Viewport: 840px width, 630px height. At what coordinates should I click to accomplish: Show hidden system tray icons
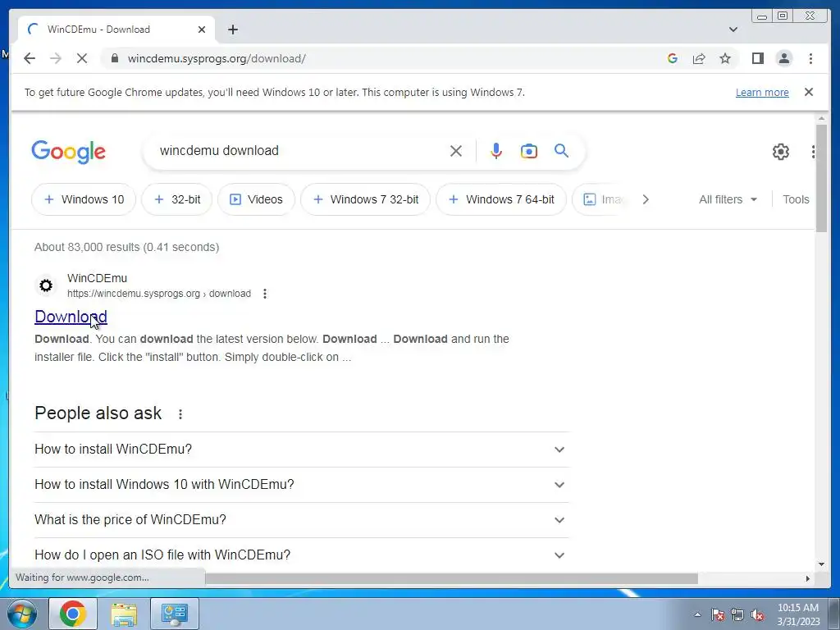[x=697, y=614]
